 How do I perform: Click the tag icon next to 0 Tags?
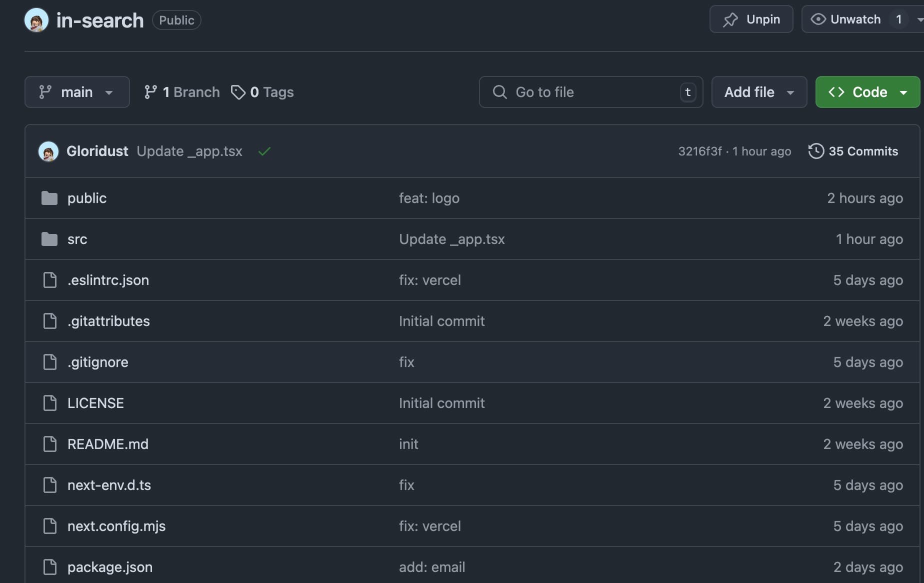click(x=238, y=92)
